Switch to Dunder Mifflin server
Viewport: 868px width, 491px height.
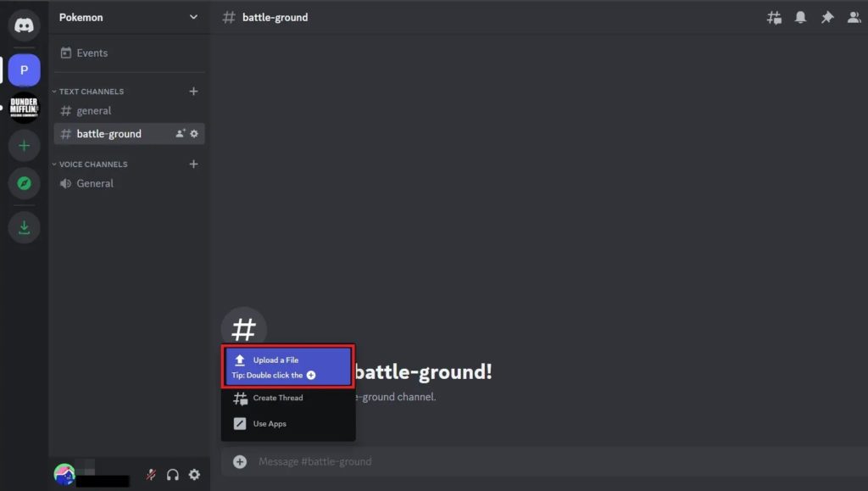24,108
